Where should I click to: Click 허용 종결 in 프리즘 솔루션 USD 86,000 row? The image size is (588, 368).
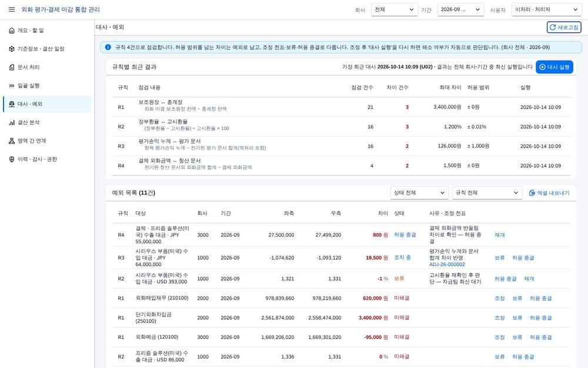(523, 357)
